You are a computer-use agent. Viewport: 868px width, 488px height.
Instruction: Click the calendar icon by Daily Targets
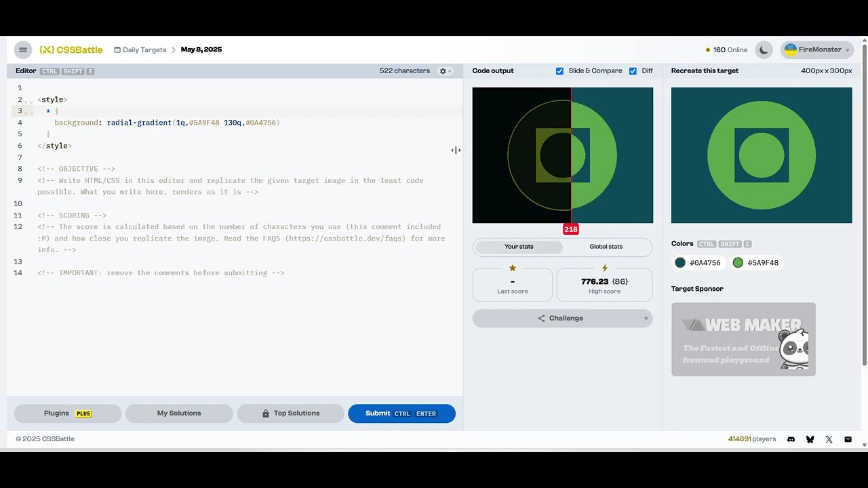[x=117, y=50]
